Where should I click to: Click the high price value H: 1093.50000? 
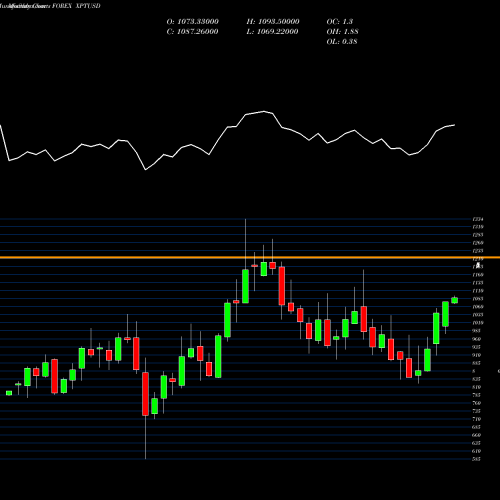[273, 22]
